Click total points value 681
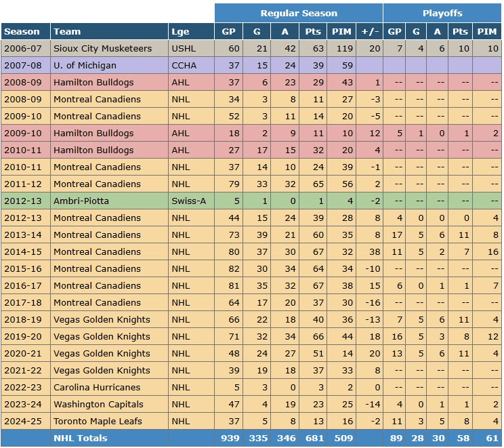The width and height of the screenshot is (504, 448). click(314, 438)
